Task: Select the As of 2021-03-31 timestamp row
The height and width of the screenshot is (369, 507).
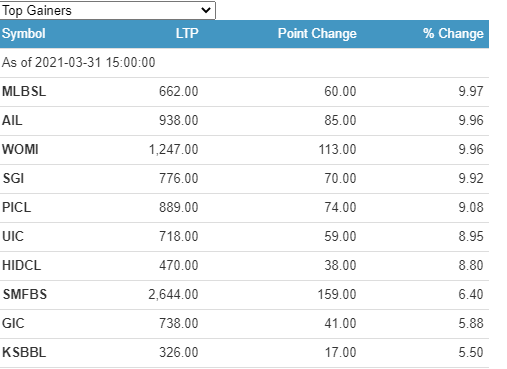Action: coord(244,63)
